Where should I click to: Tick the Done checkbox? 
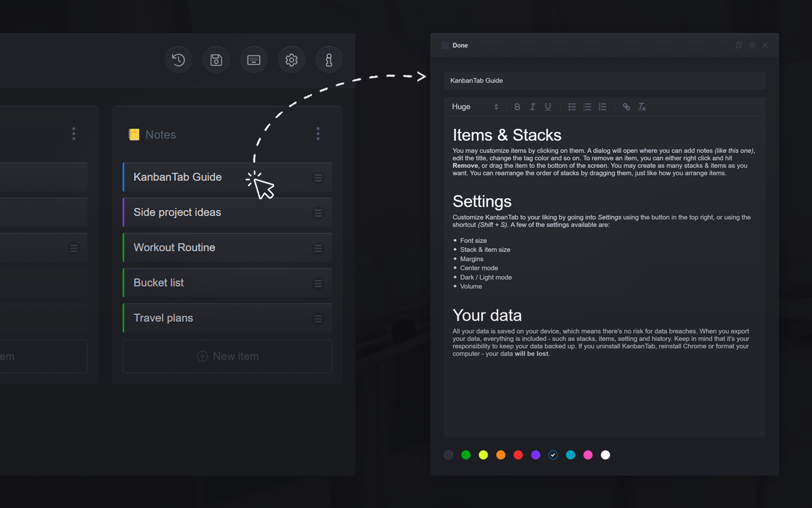pos(445,46)
